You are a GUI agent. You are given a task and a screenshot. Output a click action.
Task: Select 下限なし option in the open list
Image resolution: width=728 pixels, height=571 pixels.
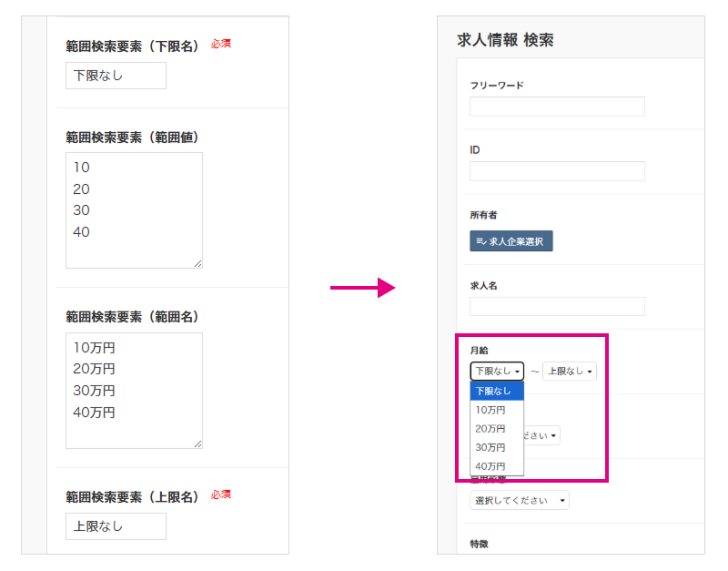497,391
